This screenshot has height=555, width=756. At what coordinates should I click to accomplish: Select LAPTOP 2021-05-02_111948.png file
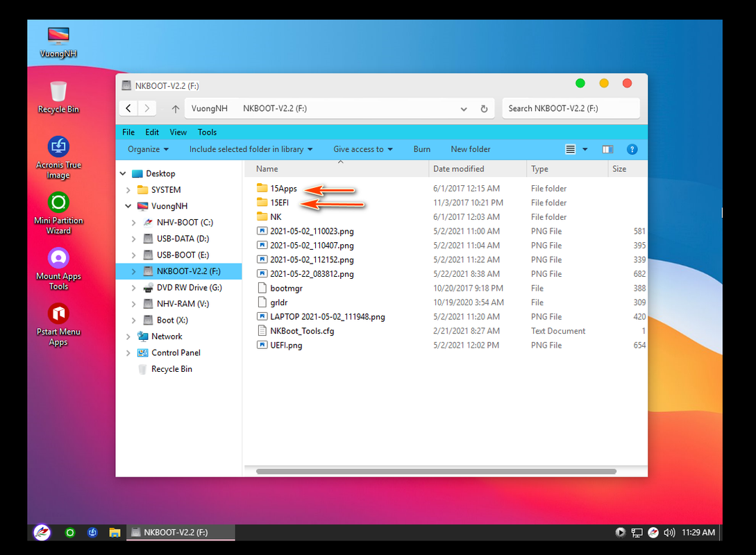321,316
